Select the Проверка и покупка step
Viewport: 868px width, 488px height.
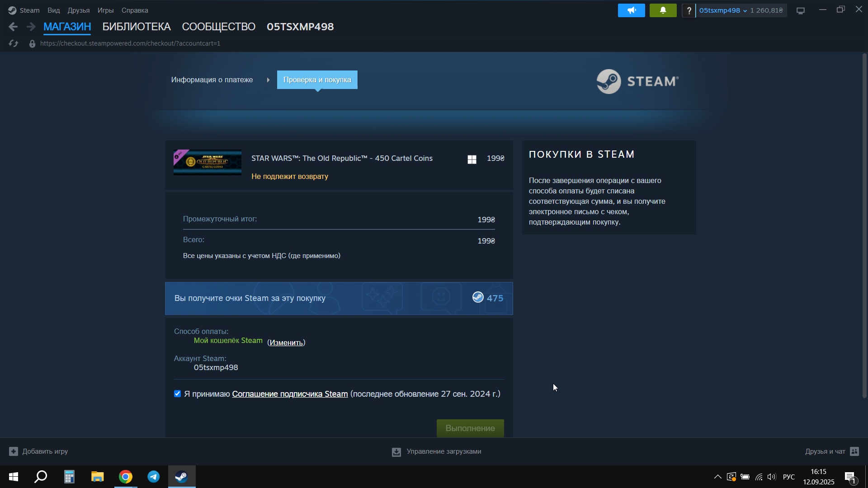click(x=317, y=80)
